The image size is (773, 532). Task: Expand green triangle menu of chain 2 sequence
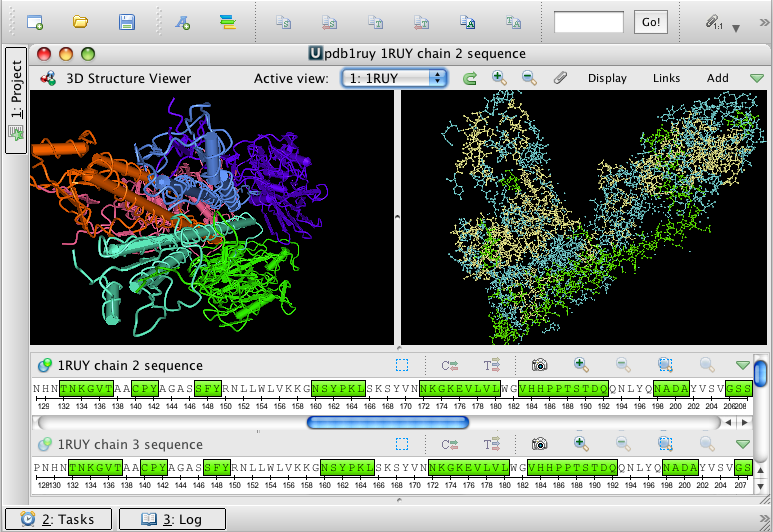[x=742, y=366]
